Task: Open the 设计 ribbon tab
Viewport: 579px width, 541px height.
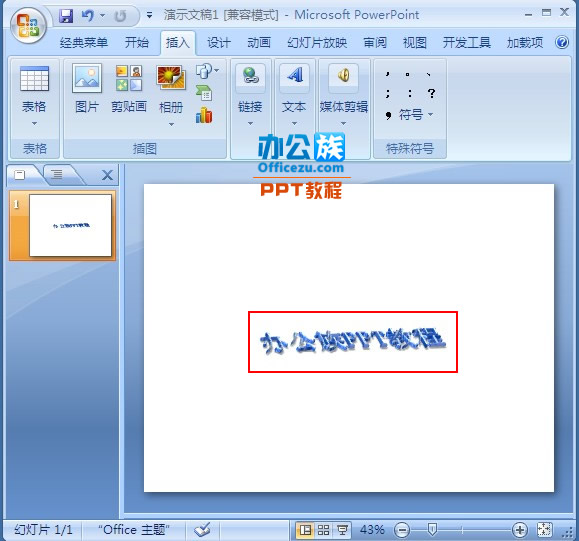Action: [x=218, y=42]
